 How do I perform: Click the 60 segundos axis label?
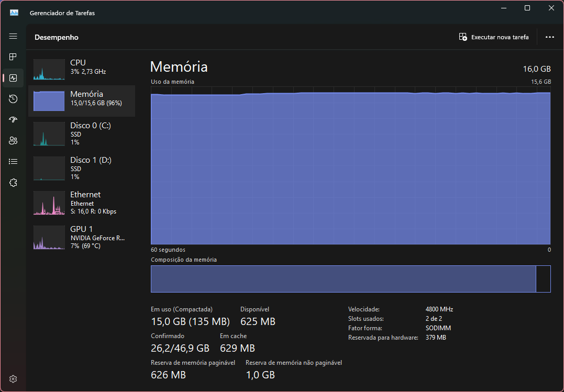(x=168, y=250)
